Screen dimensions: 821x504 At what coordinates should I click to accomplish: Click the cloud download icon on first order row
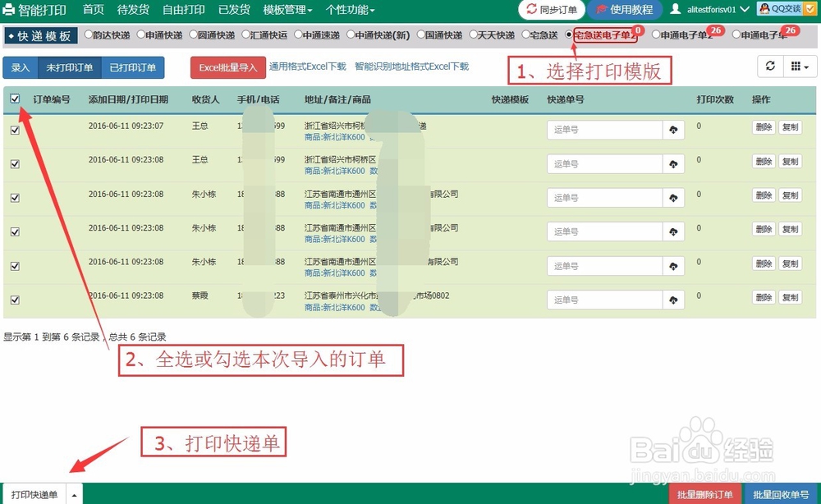point(674,130)
